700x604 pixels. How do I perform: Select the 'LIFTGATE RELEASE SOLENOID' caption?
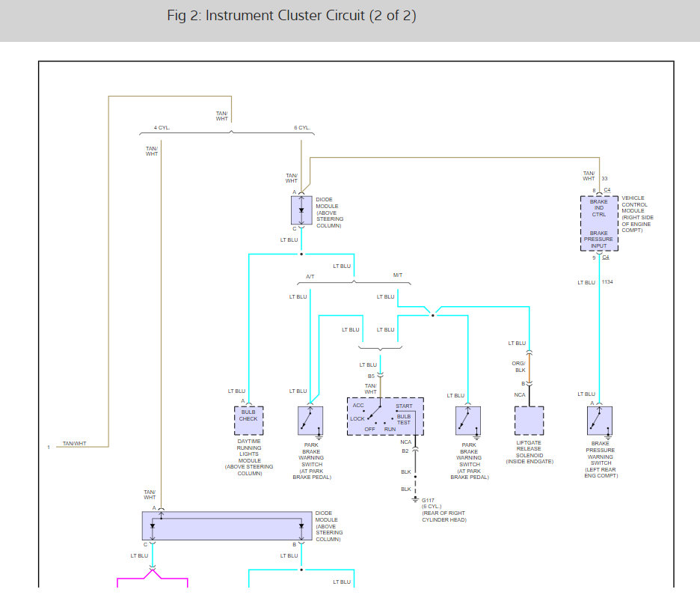pyautogui.click(x=529, y=452)
